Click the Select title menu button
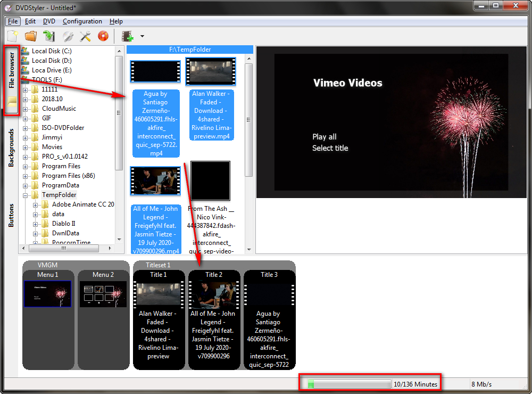This screenshot has height=394, width=532. 330,148
